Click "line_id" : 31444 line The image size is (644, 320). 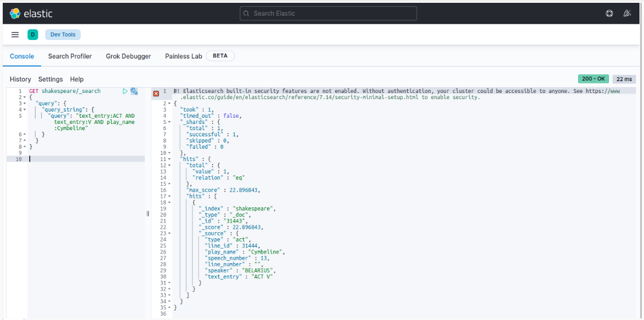click(x=232, y=246)
